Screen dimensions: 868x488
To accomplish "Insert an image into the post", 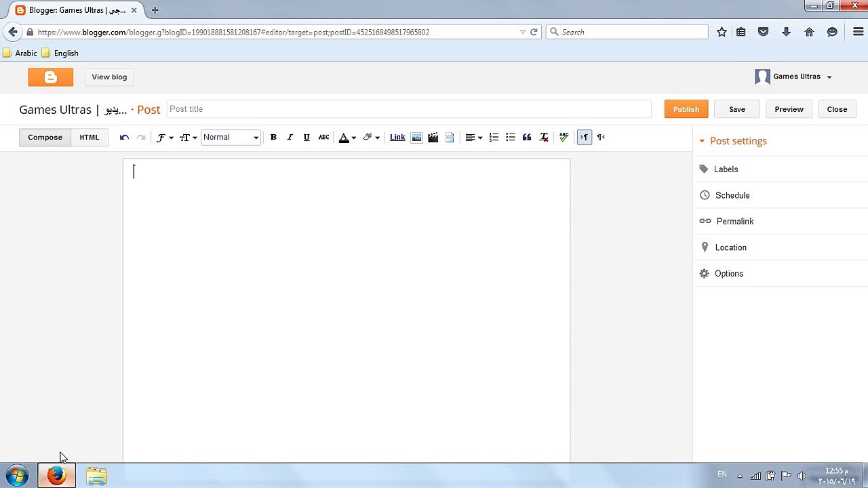I will [416, 138].
